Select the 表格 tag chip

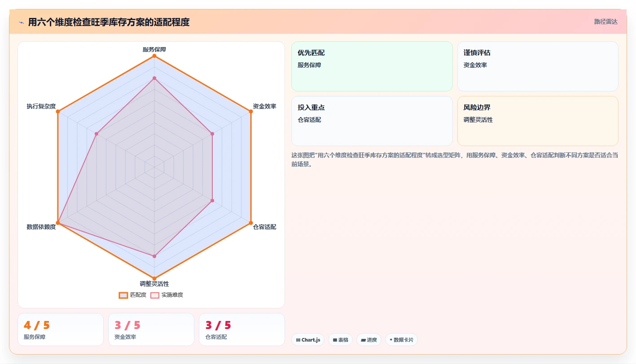pyautogui.click(x=340, y=340)
